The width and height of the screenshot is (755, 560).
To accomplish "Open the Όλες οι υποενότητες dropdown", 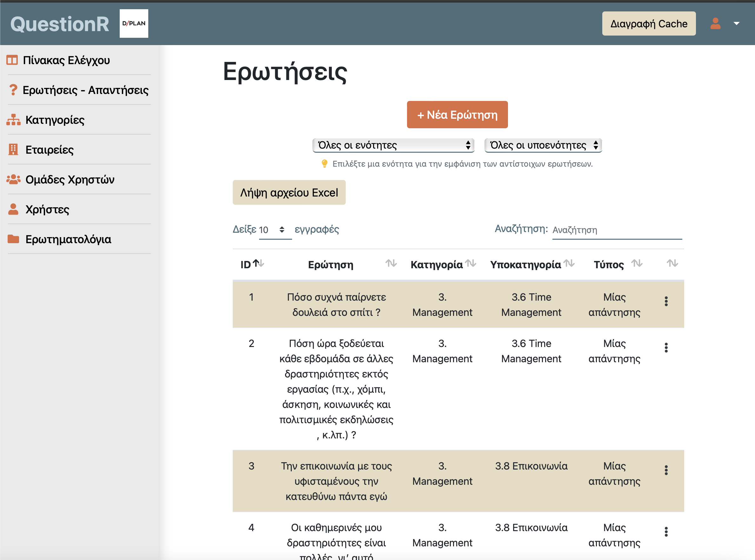I will (x=543, y=145).
